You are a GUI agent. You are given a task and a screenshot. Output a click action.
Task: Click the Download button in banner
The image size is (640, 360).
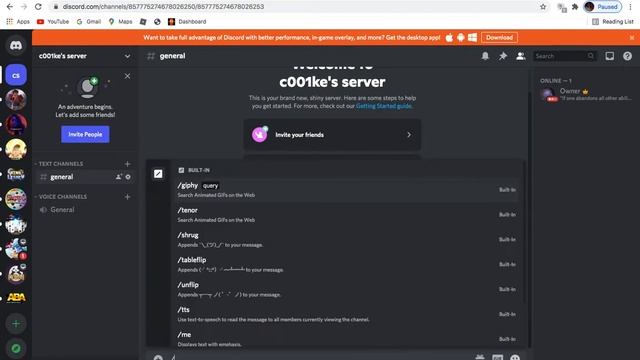(x=499, y=38)
